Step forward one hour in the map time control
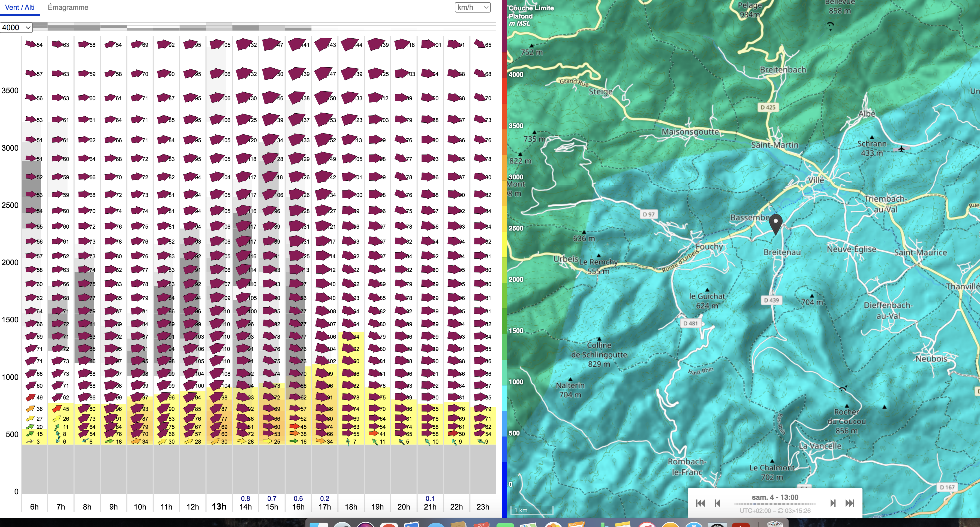 [833, 503]
